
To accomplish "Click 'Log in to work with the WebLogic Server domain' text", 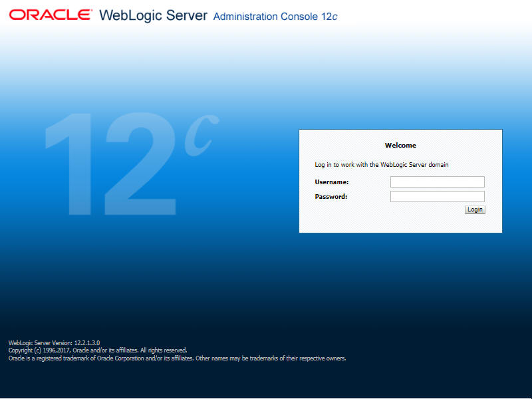I will [x=381, y=165].
